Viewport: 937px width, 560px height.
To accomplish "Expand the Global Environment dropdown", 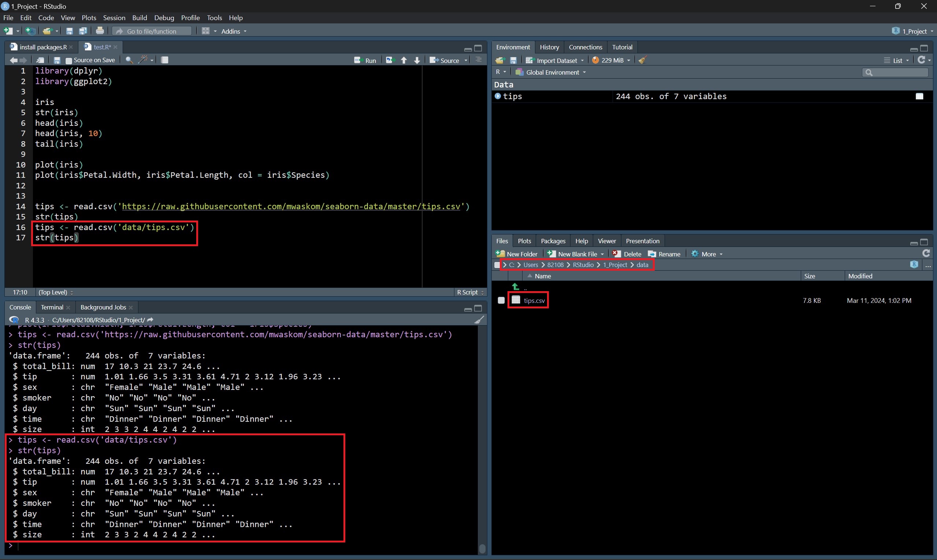I will click(x=552, y=72).
